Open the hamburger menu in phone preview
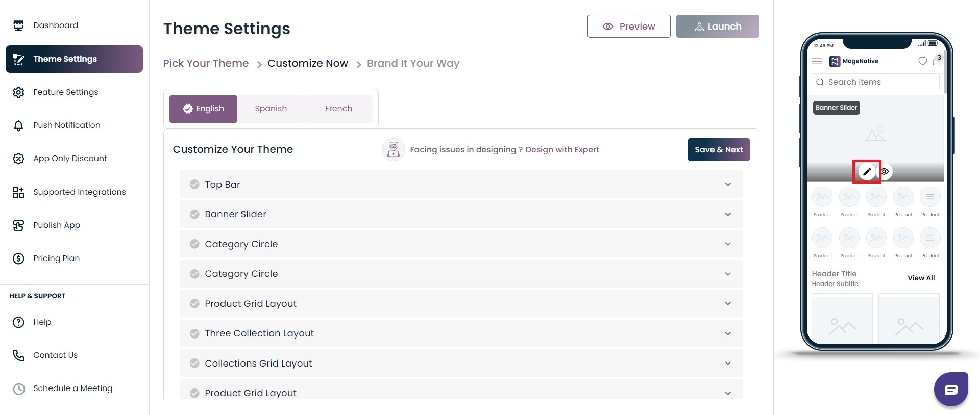980x415 pixels. click(817, 61)
